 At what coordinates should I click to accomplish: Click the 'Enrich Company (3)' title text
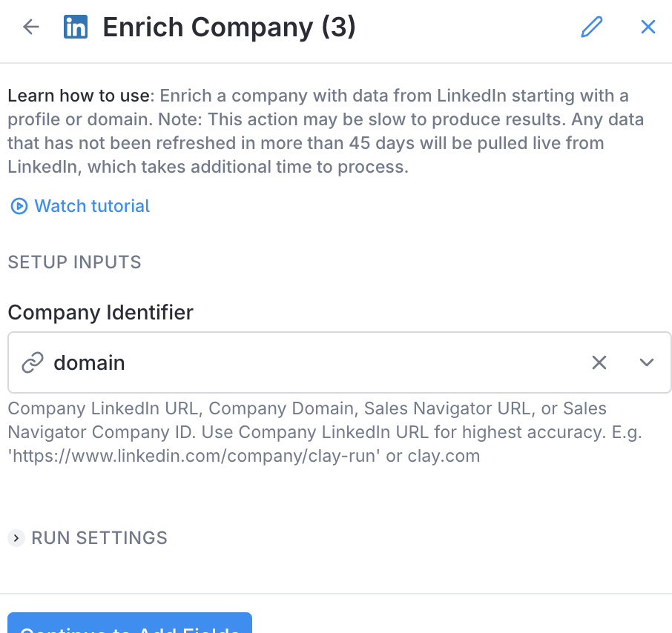click(229, 27)
